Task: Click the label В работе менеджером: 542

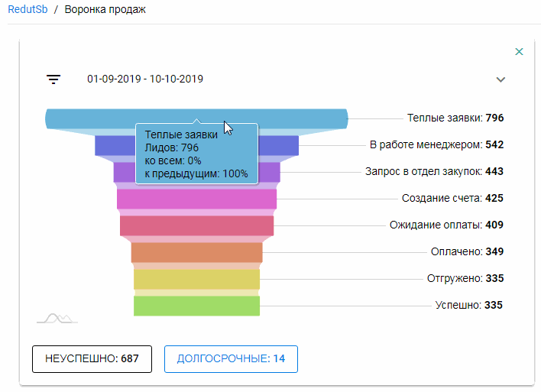Action: coord(436,144)
